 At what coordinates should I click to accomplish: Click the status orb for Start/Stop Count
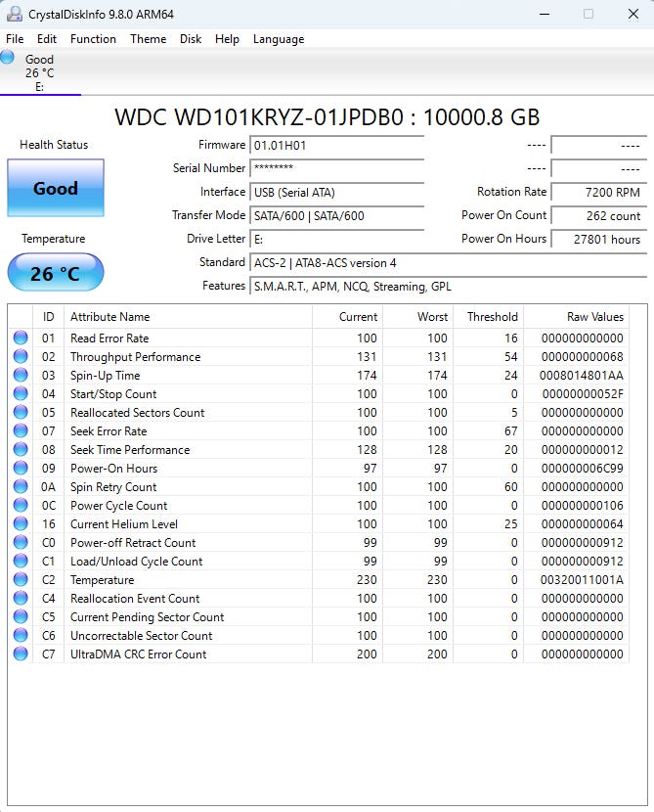[x=21, y=393]
